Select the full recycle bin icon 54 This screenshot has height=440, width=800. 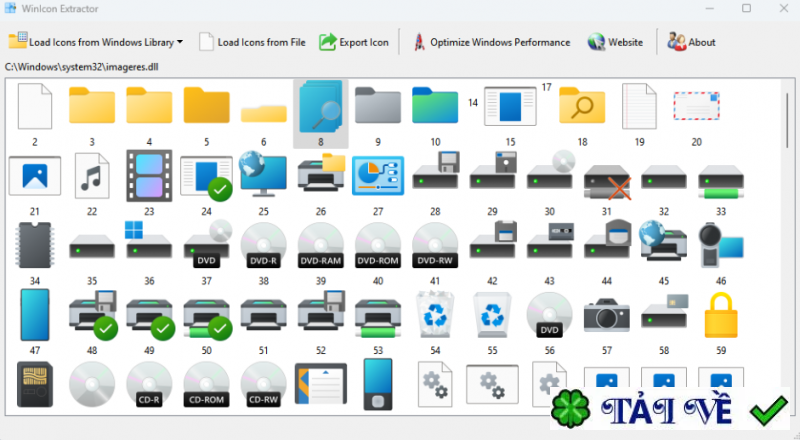[x=435, y=314]
